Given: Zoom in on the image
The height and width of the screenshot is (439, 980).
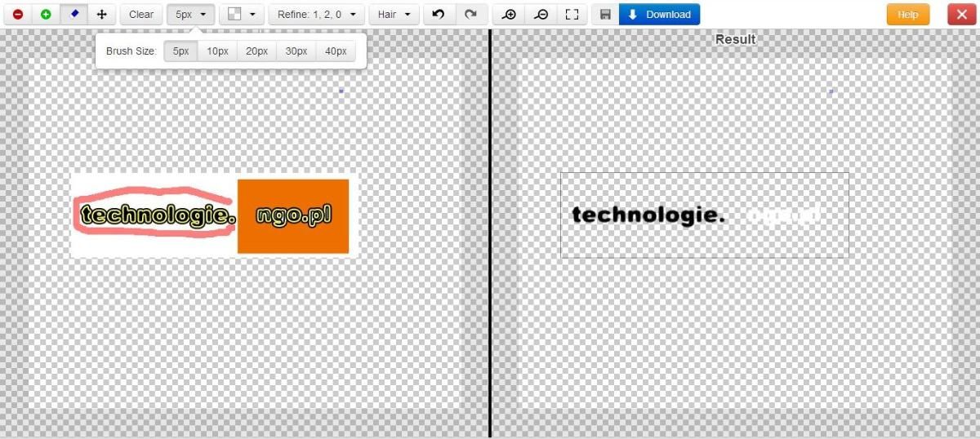Looking at the screenshot, I should click(510, 15).
